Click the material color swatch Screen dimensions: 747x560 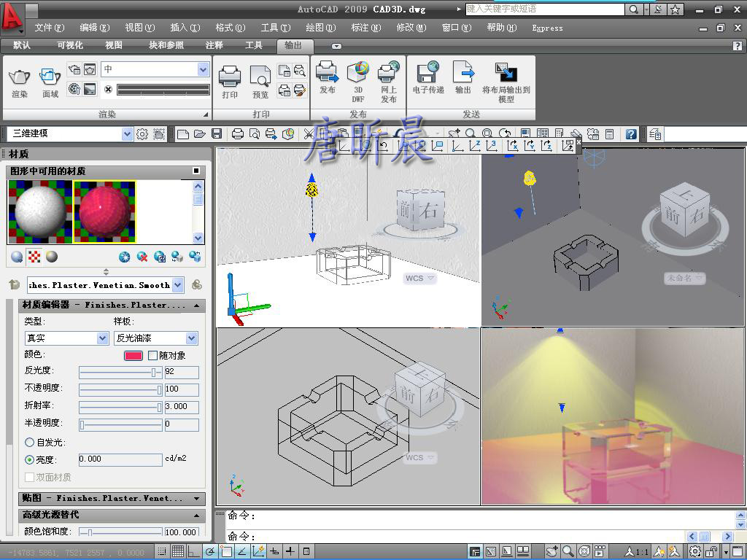pyautogui.click(x=133, y=355)
